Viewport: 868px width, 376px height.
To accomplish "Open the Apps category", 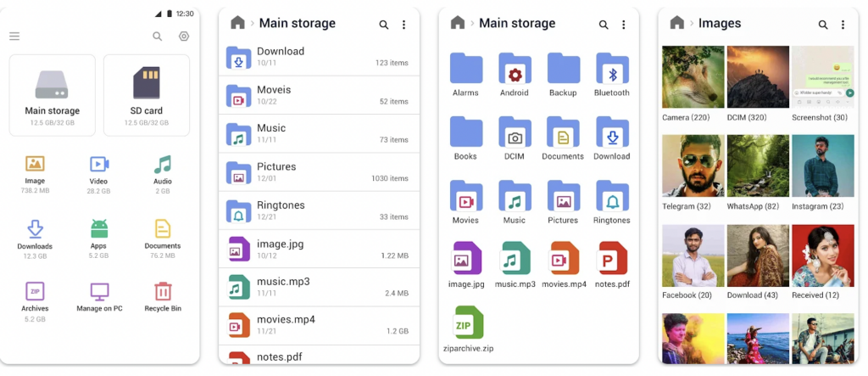I will tap(98, 239).
